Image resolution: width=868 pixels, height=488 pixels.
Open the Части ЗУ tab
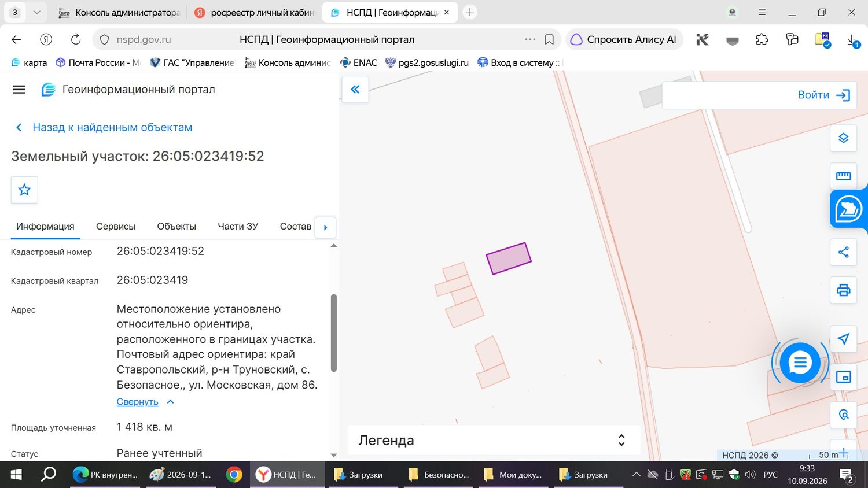coord(238,226)
